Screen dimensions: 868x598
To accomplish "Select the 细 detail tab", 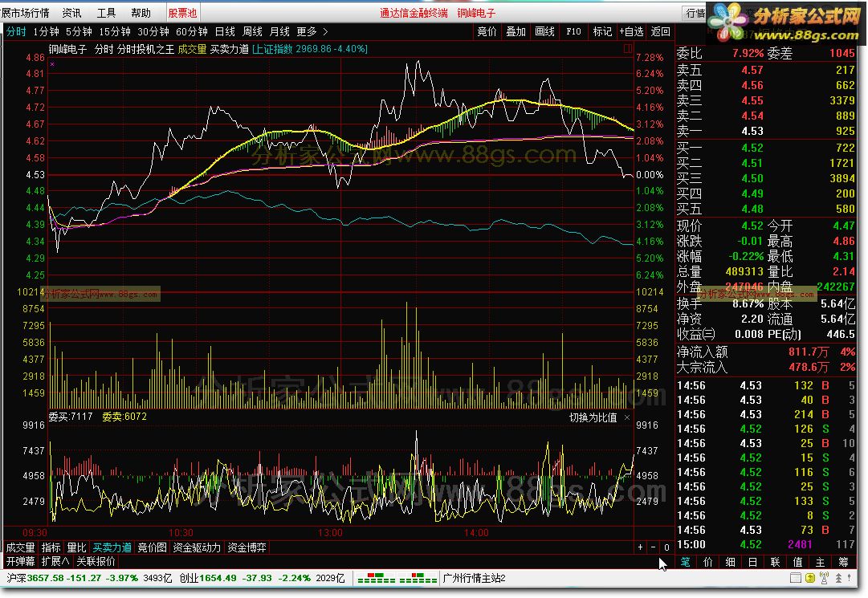I will pyautogui.click(x=730, y=562).
